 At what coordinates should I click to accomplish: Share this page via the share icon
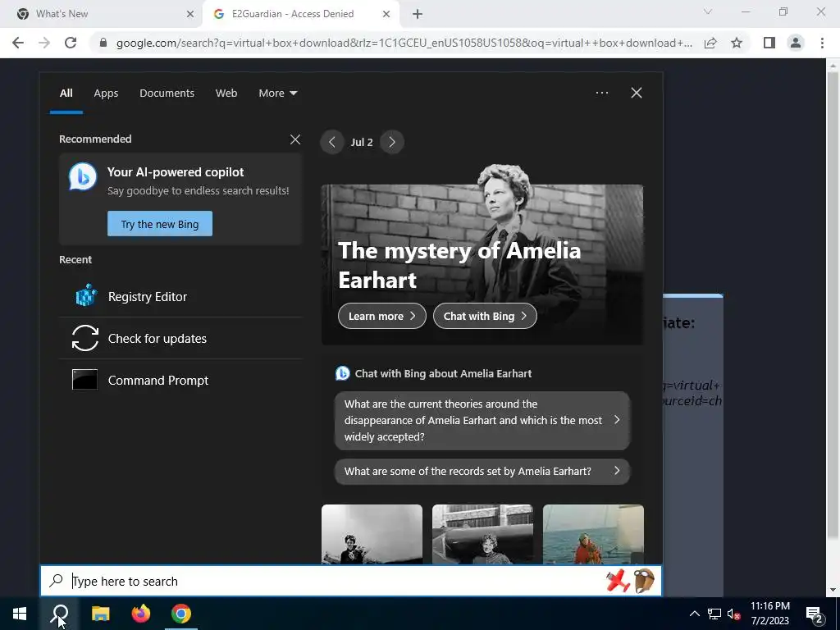click(710, 43)
